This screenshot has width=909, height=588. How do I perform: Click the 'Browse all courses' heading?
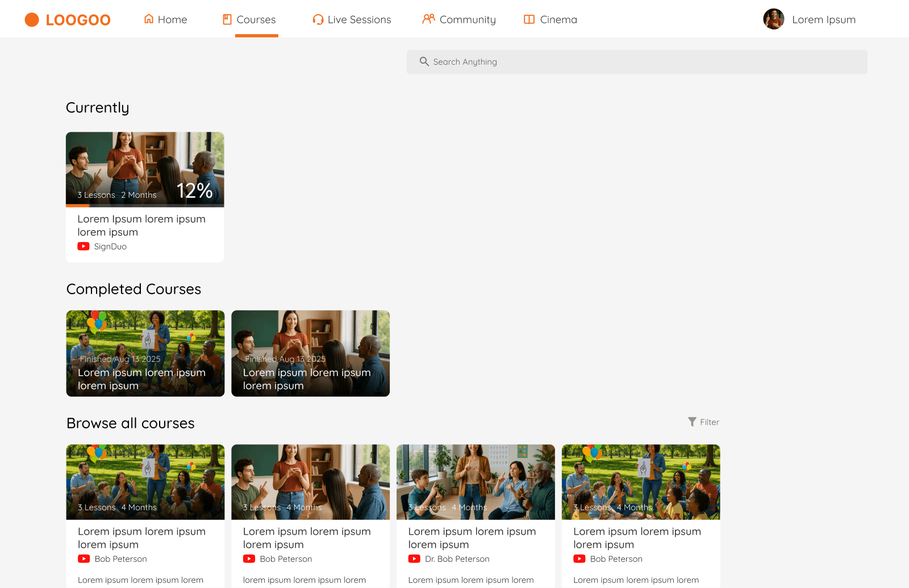tap(131, 423)
